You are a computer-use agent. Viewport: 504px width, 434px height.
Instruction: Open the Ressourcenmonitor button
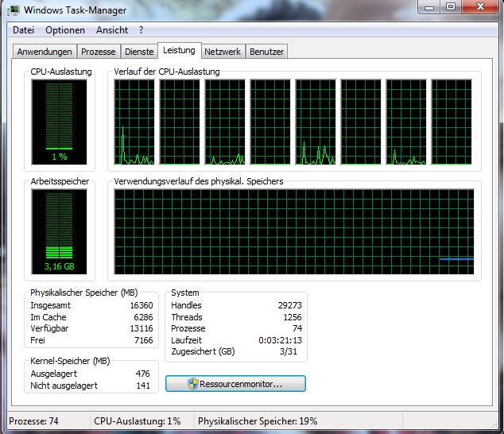[x=235, y=383]
